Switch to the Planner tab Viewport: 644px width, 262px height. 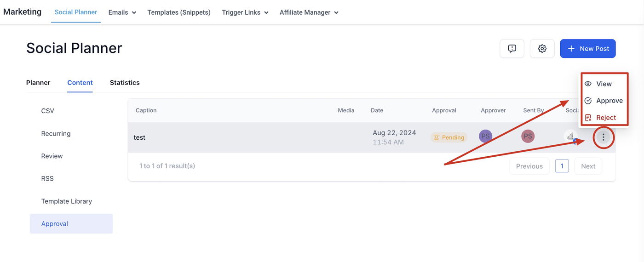click(38, 83)
